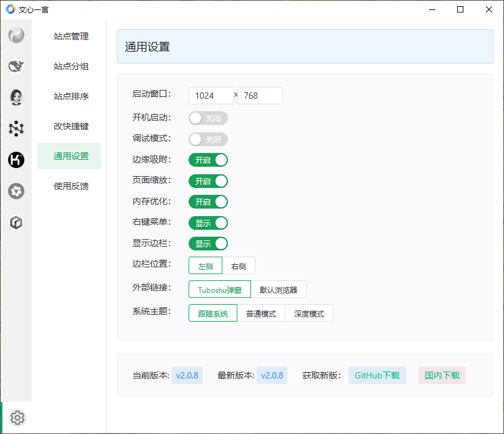
Task: Open the DeepSeek whale icon site
Action: (x=16, y=66)
